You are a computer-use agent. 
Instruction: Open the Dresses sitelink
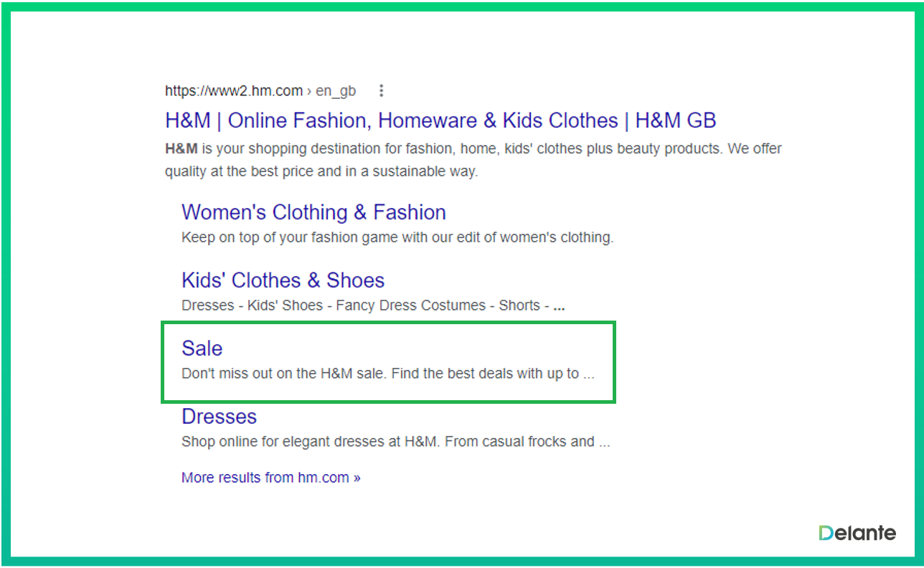click(219, 417)
